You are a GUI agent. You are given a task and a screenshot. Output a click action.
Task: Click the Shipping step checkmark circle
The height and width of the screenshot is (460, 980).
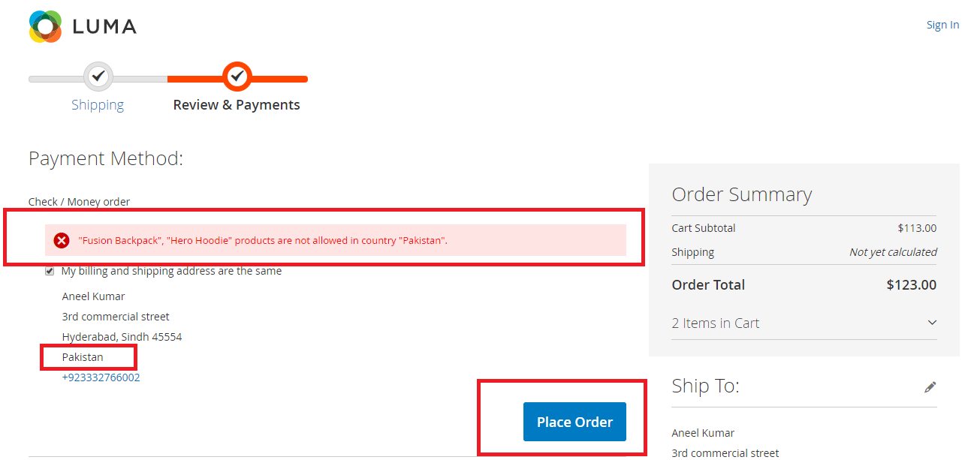click(x=98, y=76)
